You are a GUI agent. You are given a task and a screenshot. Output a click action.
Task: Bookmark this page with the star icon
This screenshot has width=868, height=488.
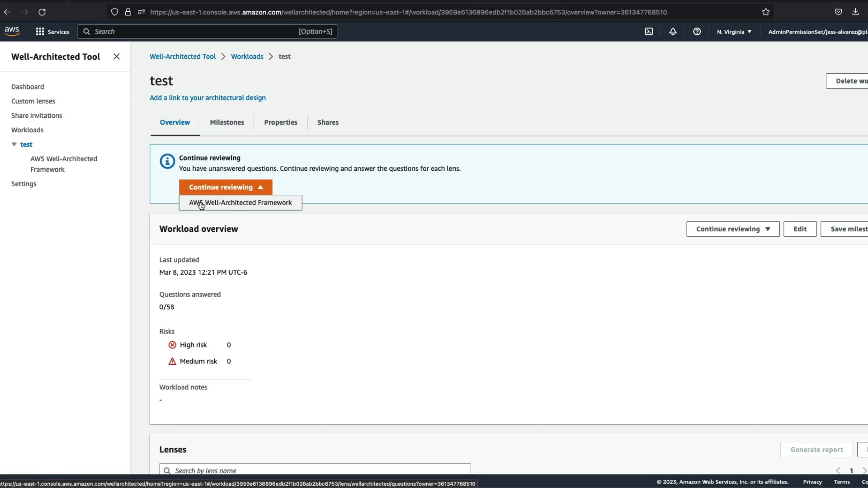click(765, 12)
